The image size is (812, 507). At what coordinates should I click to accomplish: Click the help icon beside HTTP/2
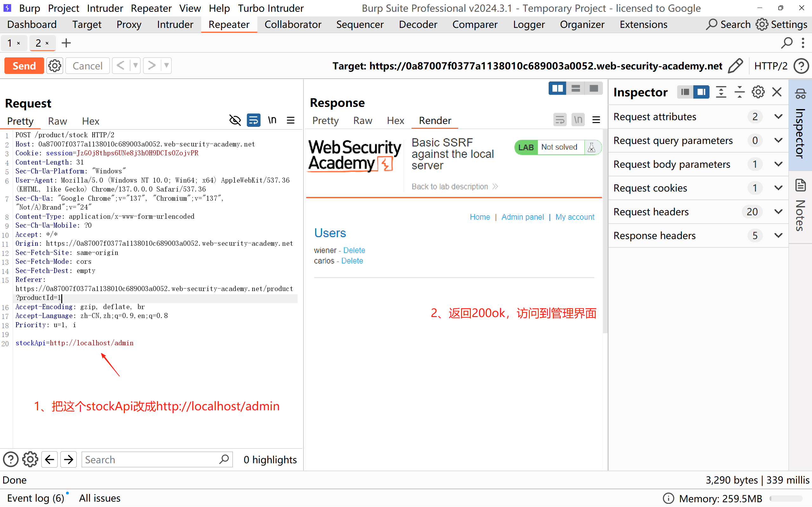[x=801, y=66]
